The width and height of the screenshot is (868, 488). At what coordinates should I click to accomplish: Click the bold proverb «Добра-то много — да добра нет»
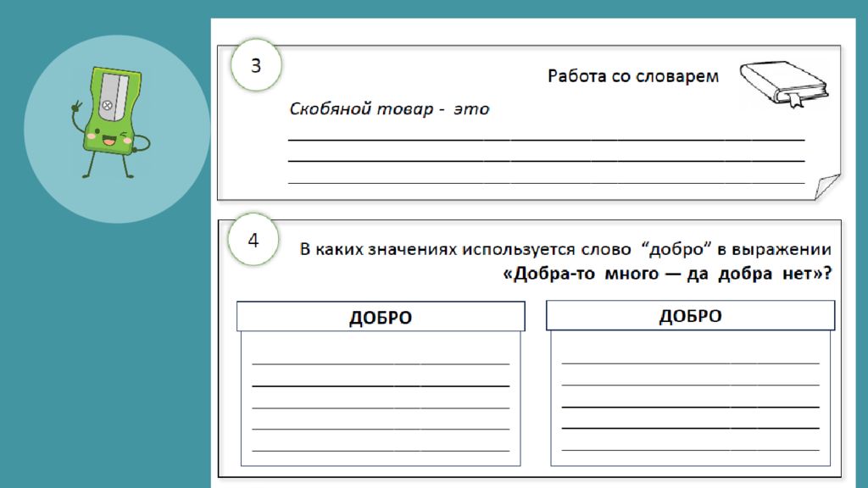point(666,274)
